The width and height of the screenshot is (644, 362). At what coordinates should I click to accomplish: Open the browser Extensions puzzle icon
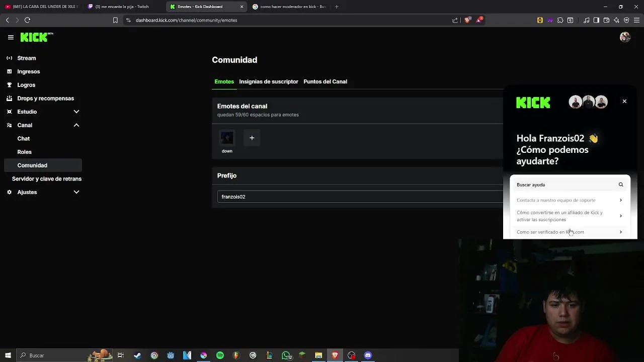click(560, 20)
